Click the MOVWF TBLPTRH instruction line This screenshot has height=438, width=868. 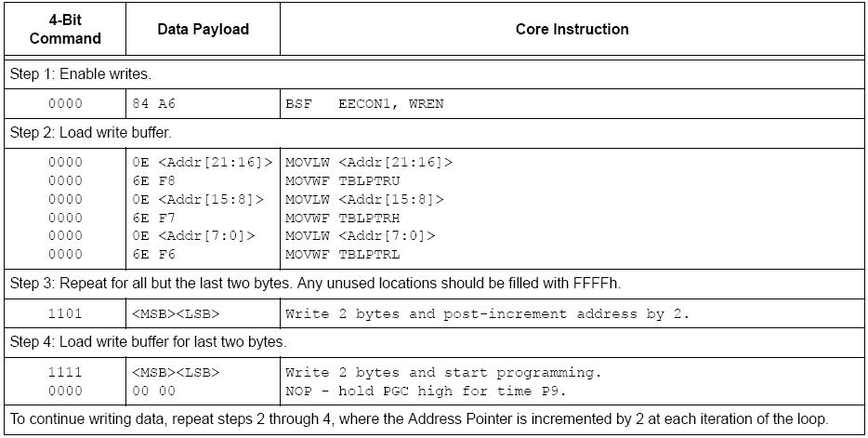(343, 218)
